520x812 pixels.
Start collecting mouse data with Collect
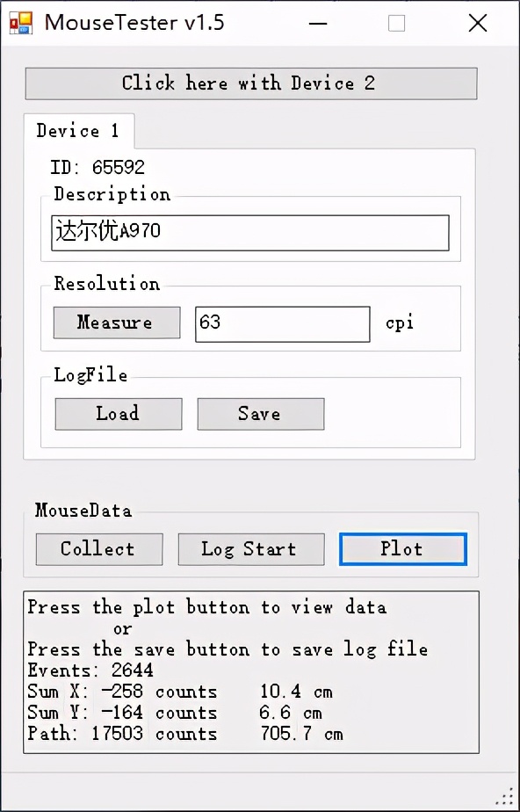(99, 549)
